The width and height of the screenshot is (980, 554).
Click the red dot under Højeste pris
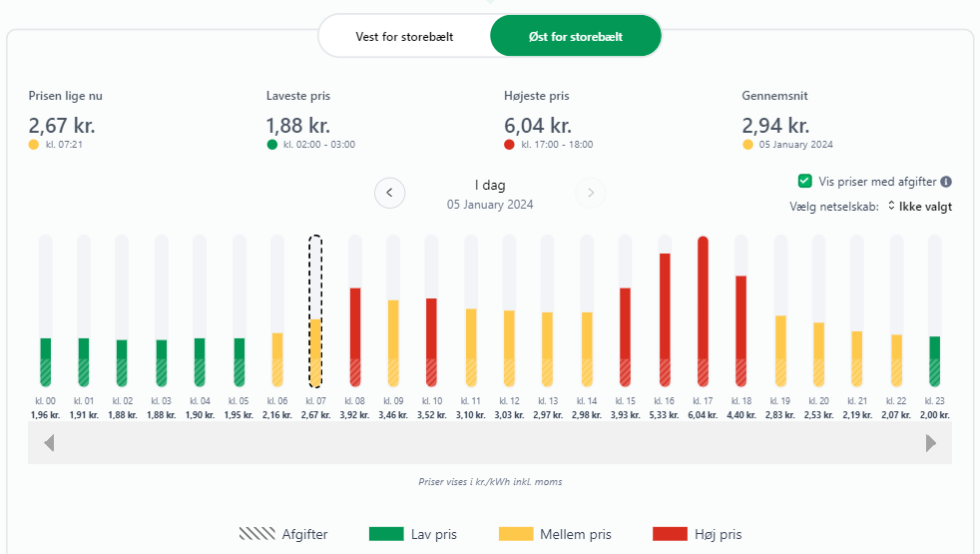(x=509, y=145)
